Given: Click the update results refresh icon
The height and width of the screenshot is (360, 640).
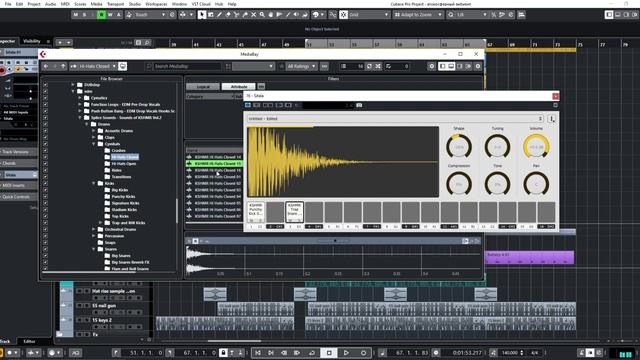Looking at the screenshot, I should [369, 66].
